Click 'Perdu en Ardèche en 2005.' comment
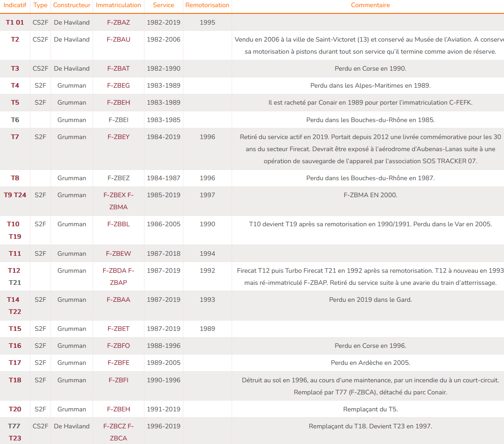 (370, 363)
